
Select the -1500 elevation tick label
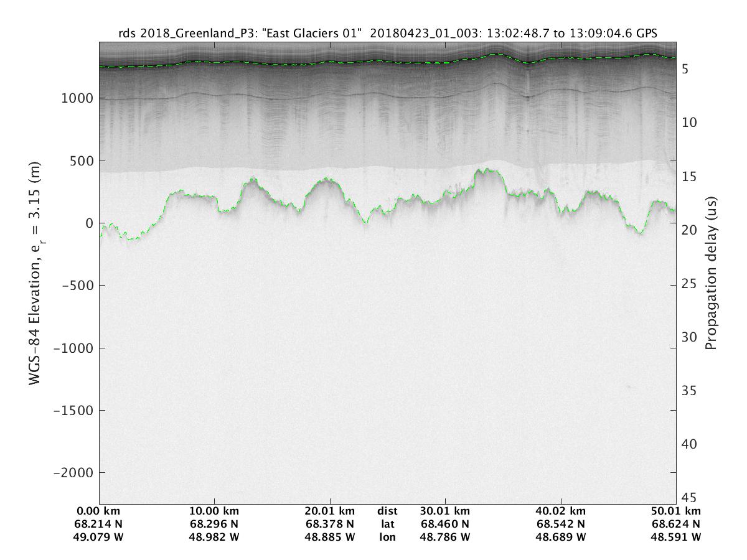pos(75,410)
